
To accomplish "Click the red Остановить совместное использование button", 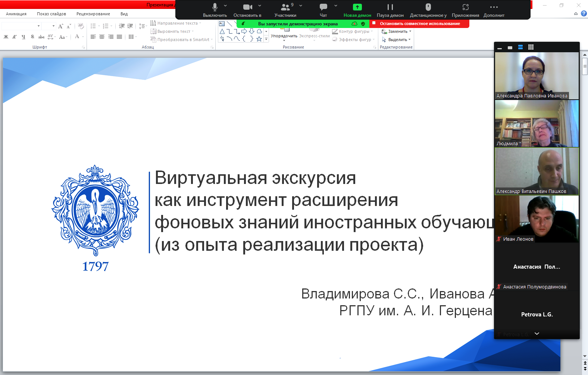I will pos(419,24).
